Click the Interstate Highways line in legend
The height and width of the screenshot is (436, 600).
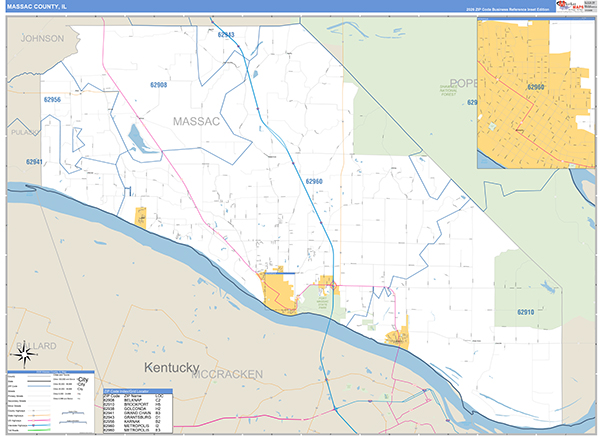point(39,425)
